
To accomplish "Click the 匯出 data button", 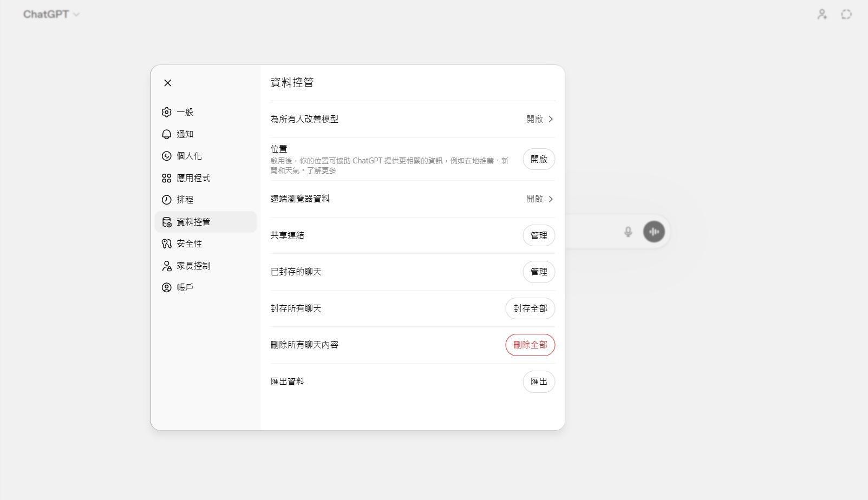I will [538, 381].
